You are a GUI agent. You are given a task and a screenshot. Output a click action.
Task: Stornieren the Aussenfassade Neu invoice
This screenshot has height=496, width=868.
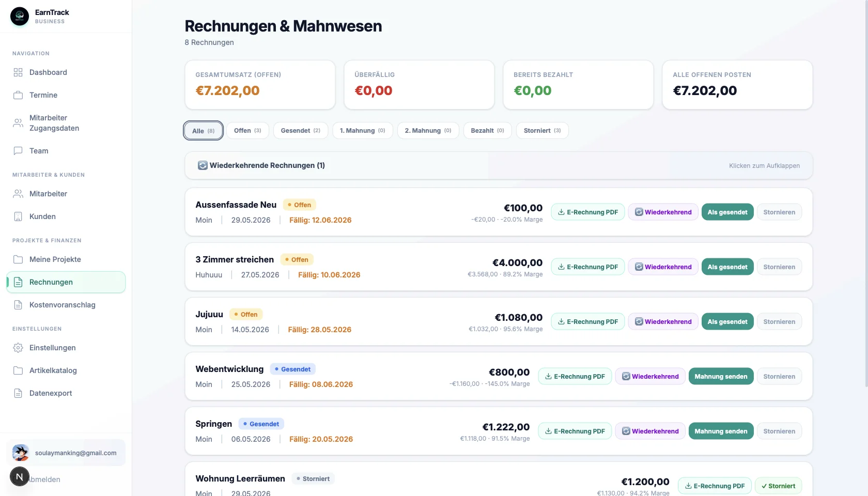click(779, 212)
